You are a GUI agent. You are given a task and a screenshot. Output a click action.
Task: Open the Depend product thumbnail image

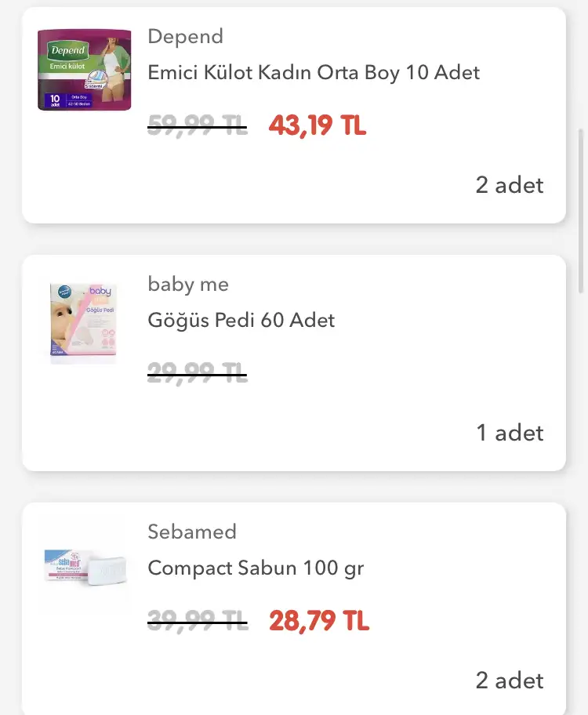(84, 69)
